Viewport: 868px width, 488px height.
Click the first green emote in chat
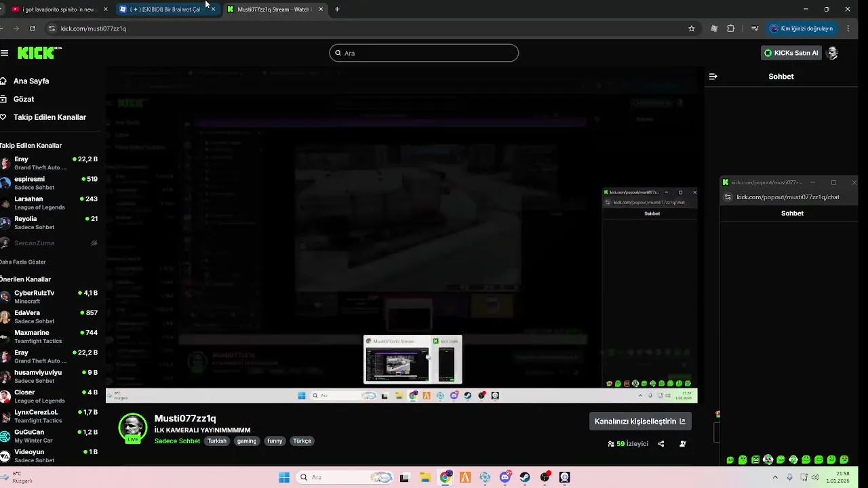pos(730,460)
